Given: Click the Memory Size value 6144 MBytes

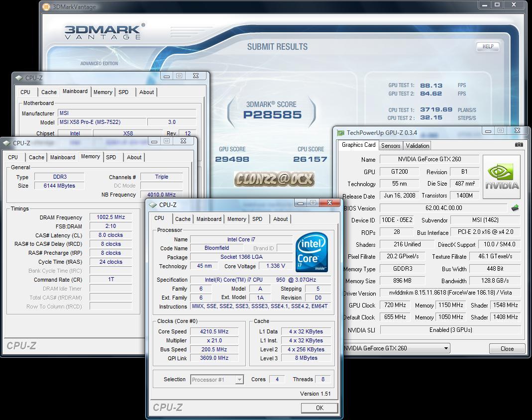Looking at the screenshot, I should point(59,186).
